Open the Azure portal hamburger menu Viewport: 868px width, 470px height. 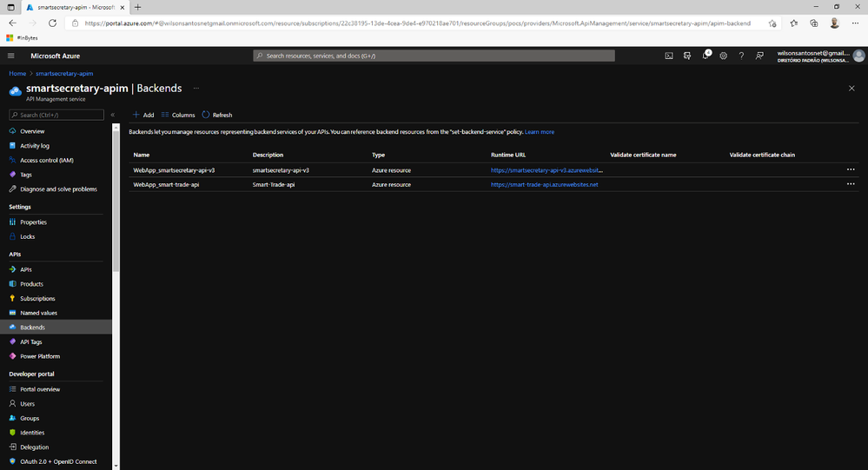click(11, 56)
